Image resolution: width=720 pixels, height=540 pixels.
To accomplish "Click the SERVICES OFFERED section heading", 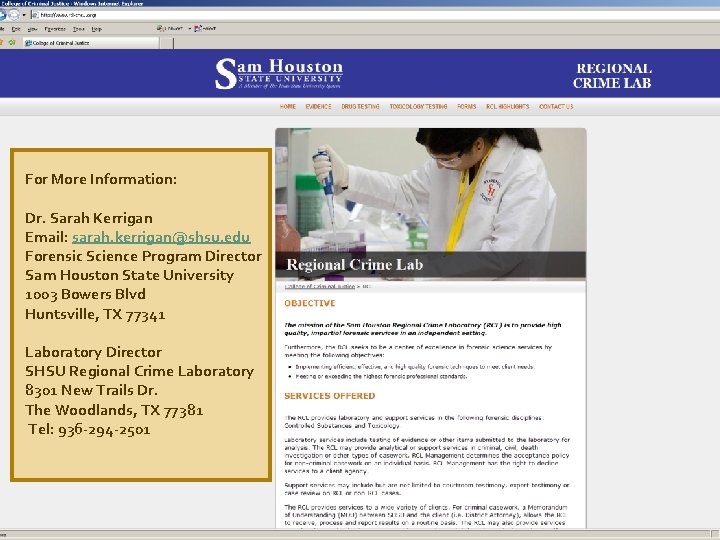I will click(330, 396).
